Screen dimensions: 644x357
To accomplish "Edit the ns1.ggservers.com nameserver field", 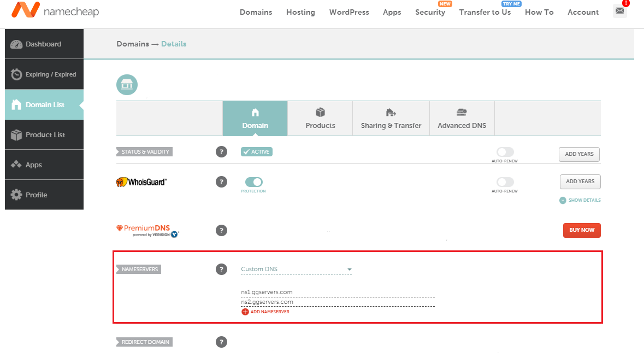I will pos(337,292).
